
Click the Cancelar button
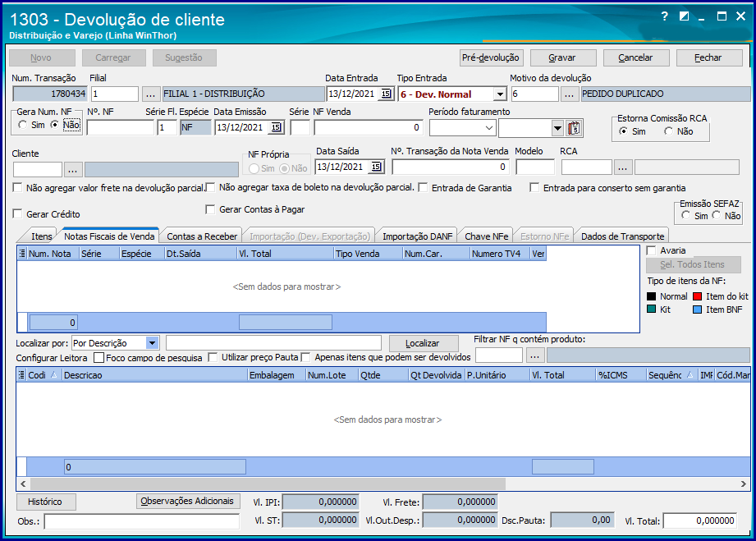click(635, 57)
